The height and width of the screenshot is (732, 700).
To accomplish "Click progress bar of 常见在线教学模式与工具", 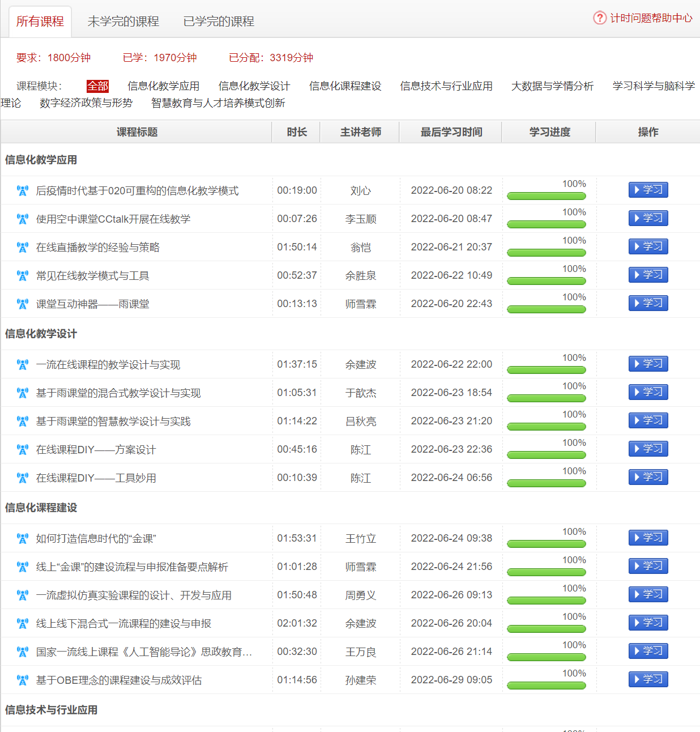I will click(x=546, y=281).
